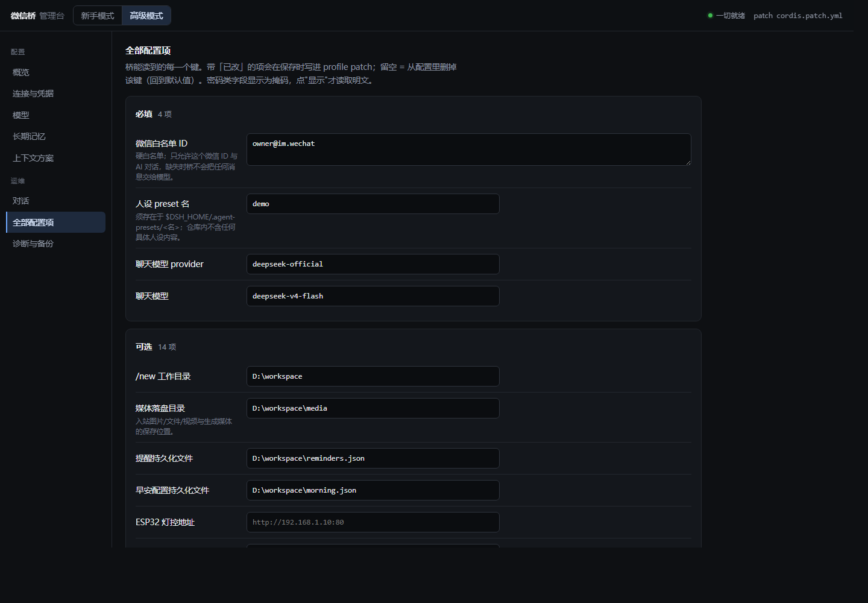
Task: Click the /new 工作目录 input
Action: click(373, 376)
